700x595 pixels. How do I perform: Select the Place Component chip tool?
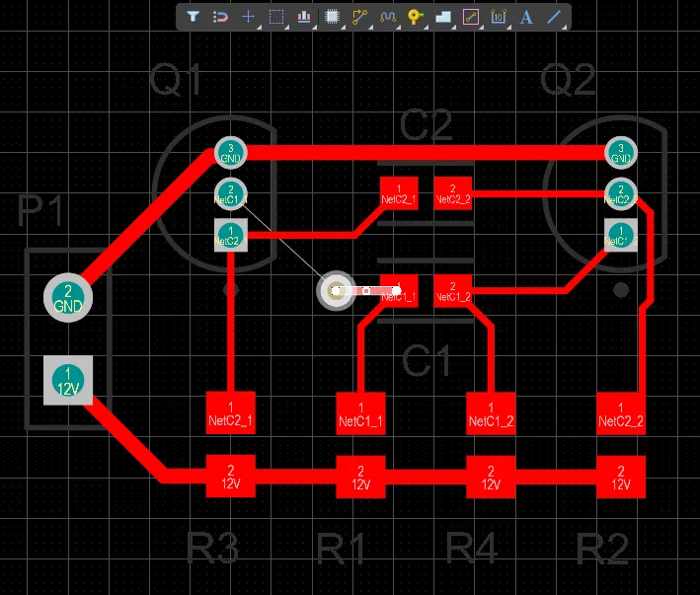point(332,17)
